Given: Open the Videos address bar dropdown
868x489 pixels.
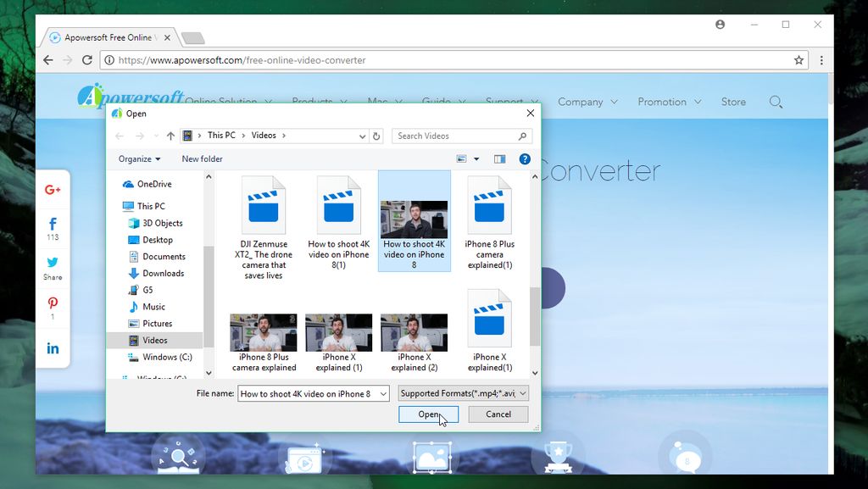Looking at the screenshot, I should coord(362,135).
